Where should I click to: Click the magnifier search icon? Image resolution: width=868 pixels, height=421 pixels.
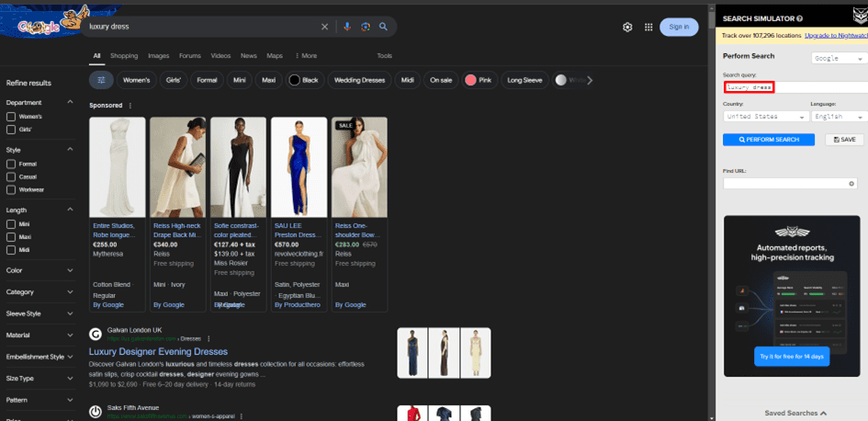[x=383, y=27]
